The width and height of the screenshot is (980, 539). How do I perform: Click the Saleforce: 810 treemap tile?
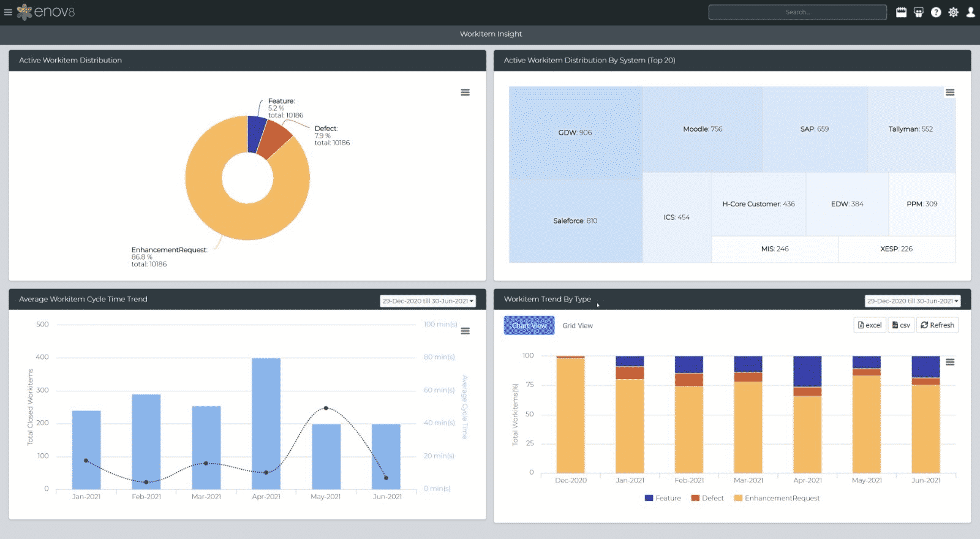pos(576,221)
